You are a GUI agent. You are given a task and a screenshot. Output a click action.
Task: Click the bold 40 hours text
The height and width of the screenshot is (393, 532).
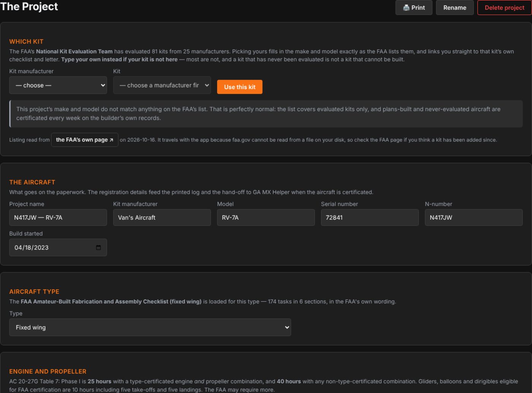point(289,381)
